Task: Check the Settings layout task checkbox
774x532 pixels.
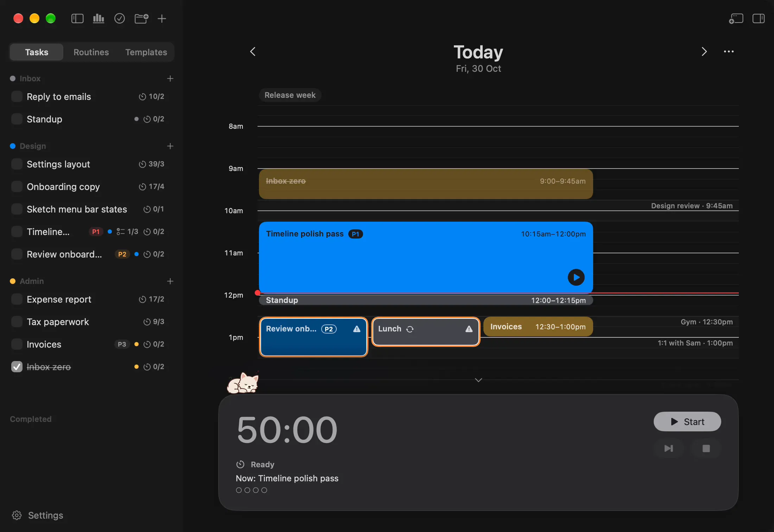Action: point(17,164)
